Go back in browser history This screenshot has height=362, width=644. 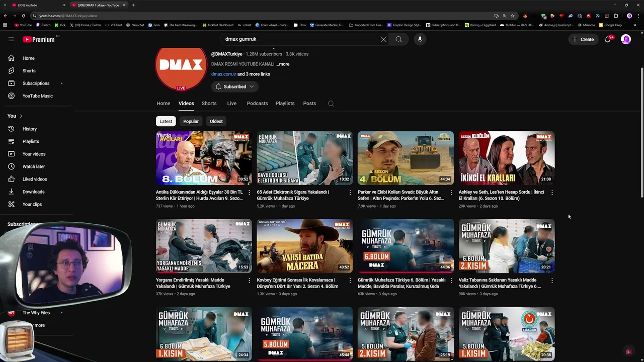tap(6, 16)
